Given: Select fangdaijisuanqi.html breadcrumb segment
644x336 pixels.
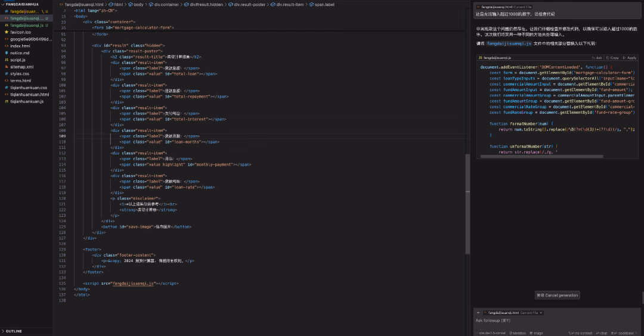Looking at the screenshot, I should [x=84, y=5].
